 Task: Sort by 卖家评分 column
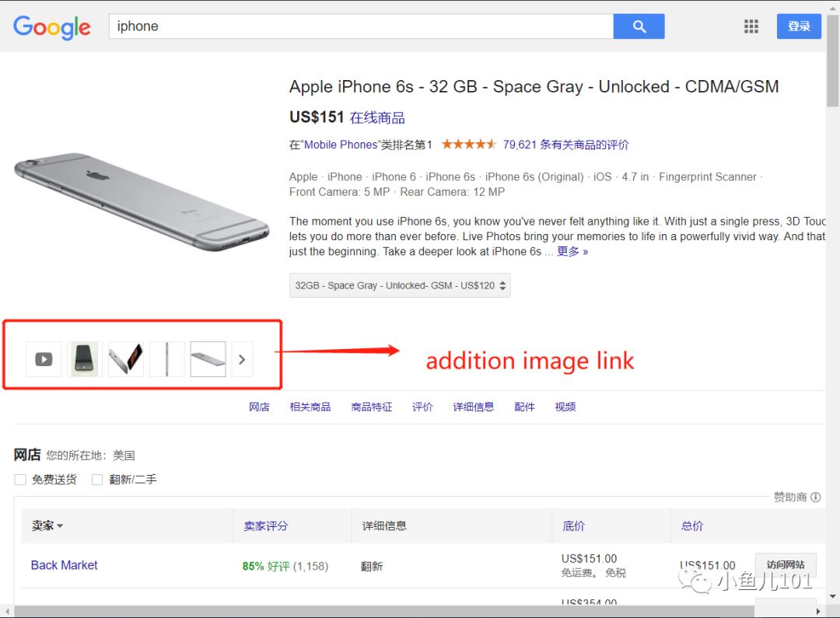click(266, 526)
